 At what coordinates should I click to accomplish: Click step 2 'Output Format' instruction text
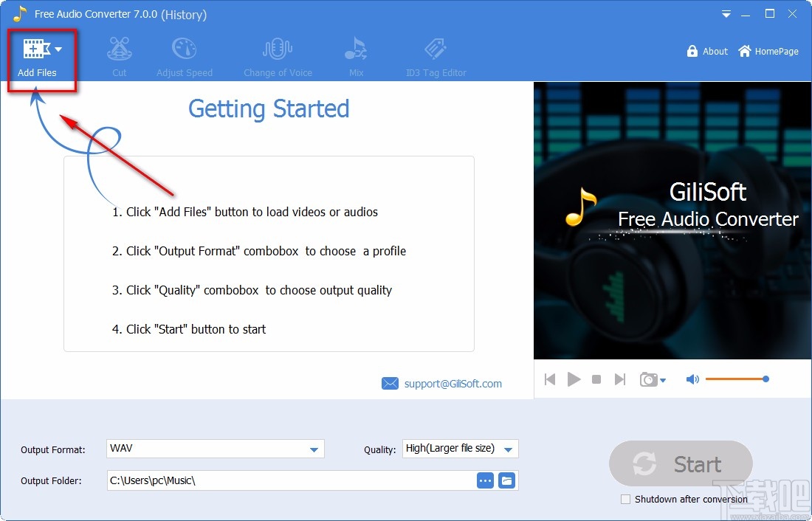point(259,251)
